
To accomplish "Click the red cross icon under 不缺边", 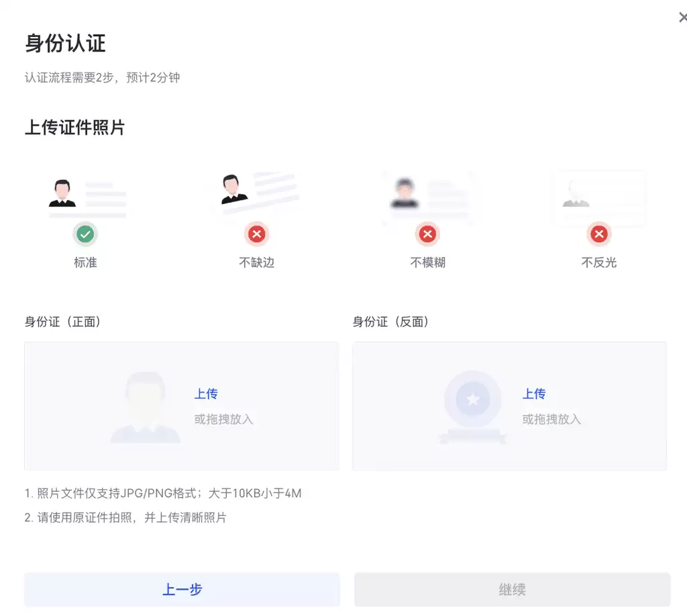I will [256, 234].
